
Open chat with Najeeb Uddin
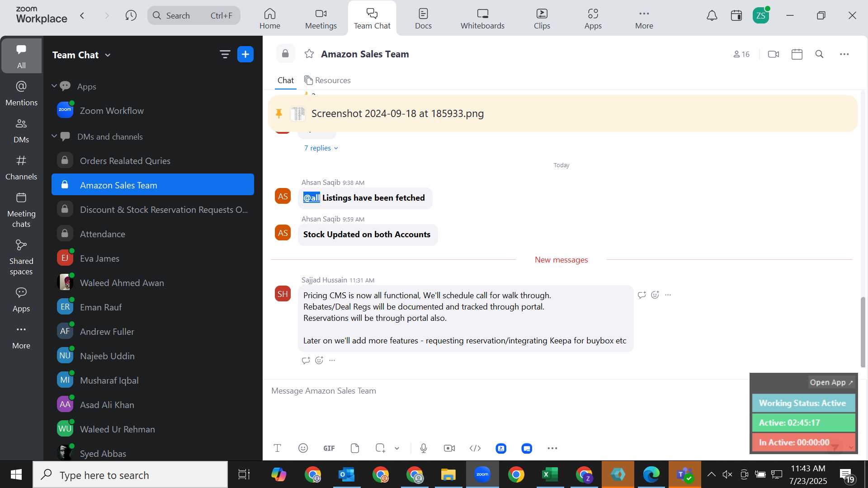[x=153, y=356]
